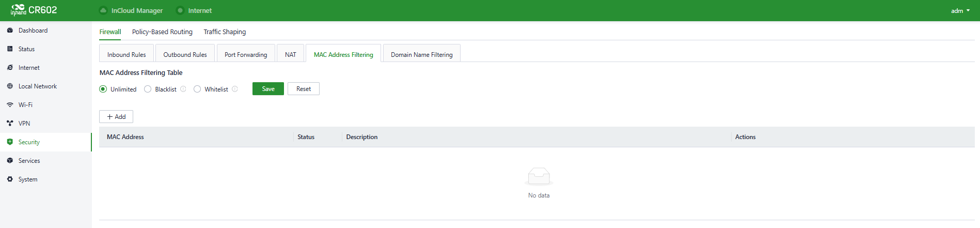Open Internet section via its sidebar icon
Viewport: 980px width, 228px height.
10,68
